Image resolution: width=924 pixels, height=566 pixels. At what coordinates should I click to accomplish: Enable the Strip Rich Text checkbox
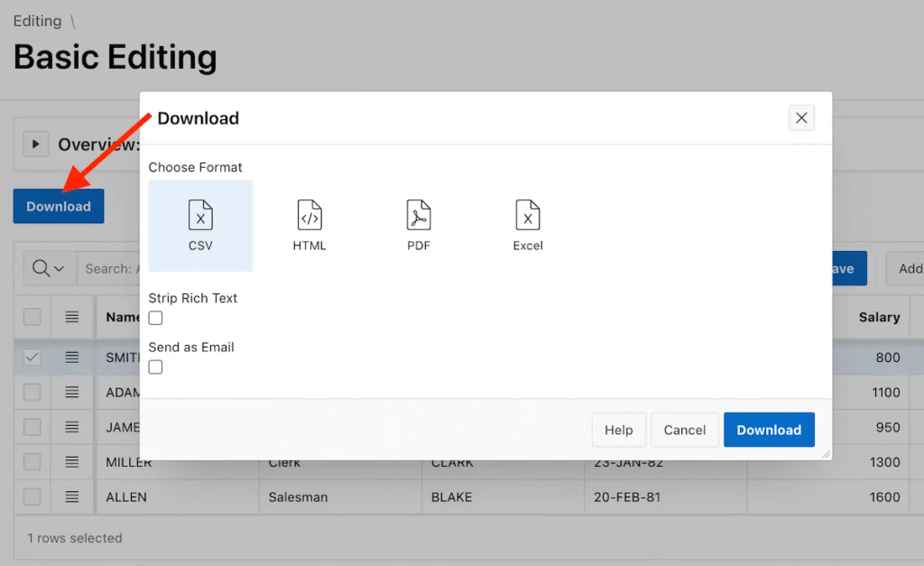point(155,318)
